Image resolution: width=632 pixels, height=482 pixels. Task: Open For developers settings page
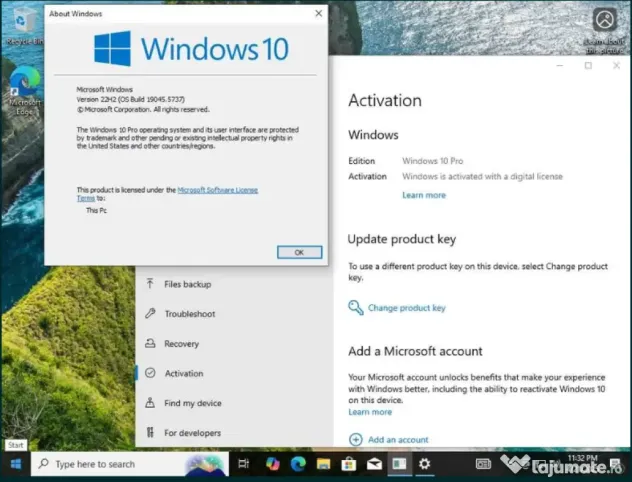pos(192,433)
